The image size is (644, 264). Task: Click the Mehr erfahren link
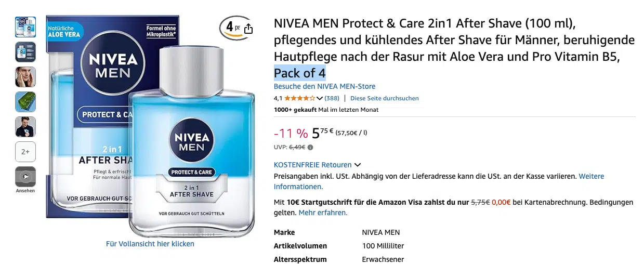[323, 213]
